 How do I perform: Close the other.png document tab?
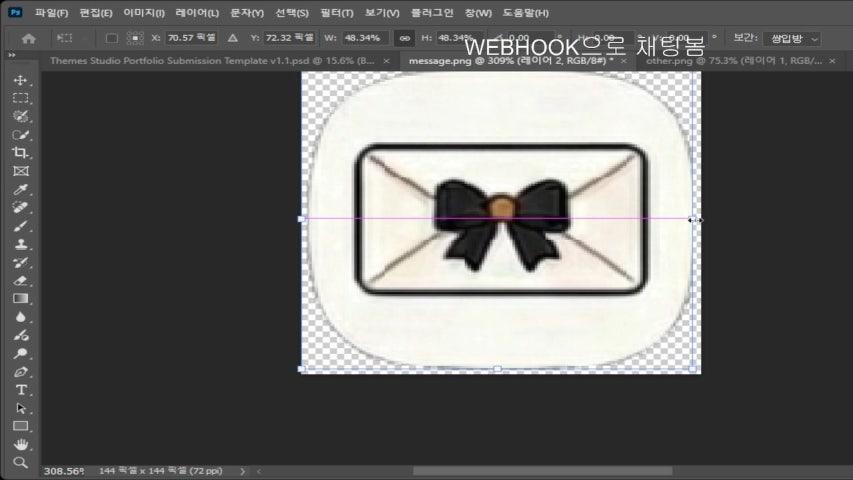pyautogui.click(x=832, y=61)
